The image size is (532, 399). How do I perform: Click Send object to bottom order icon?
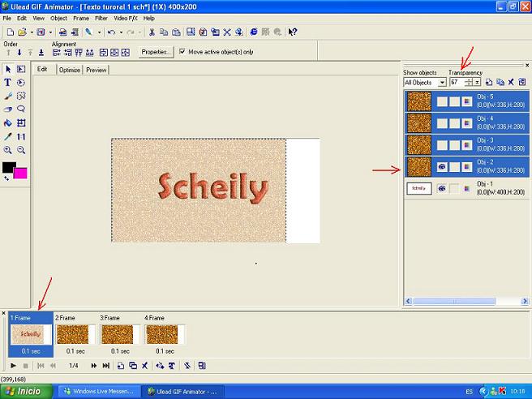click(41, 53)
